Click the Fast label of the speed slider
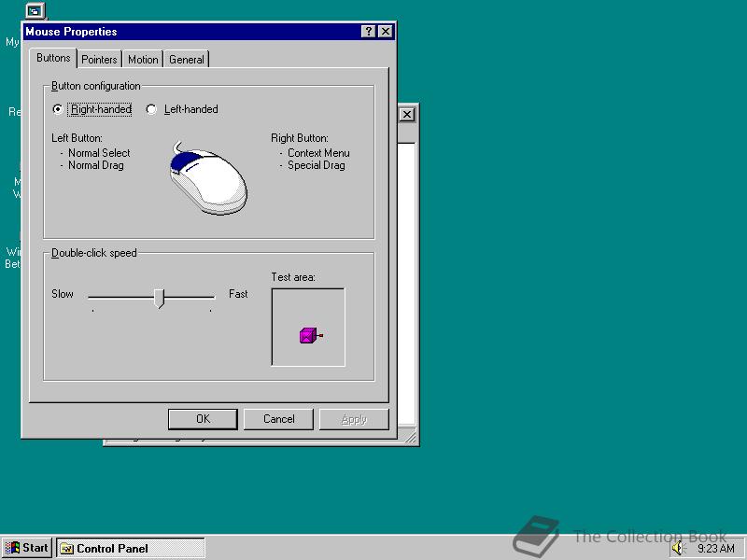The image size is (747, 560). tap(238, 294)
